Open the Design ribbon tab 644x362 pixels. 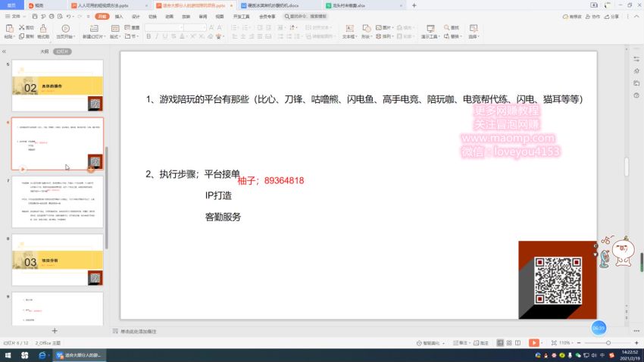coord(136,17)
